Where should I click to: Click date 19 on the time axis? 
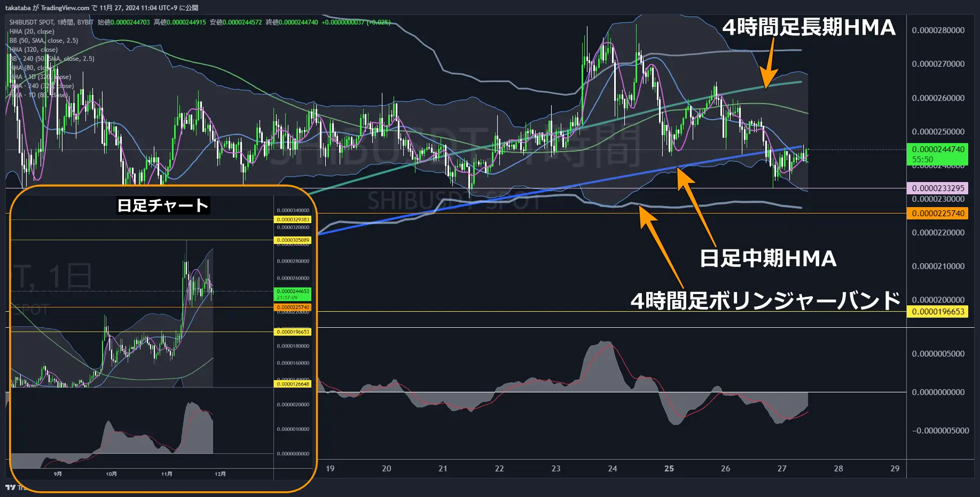coord(330,469)
